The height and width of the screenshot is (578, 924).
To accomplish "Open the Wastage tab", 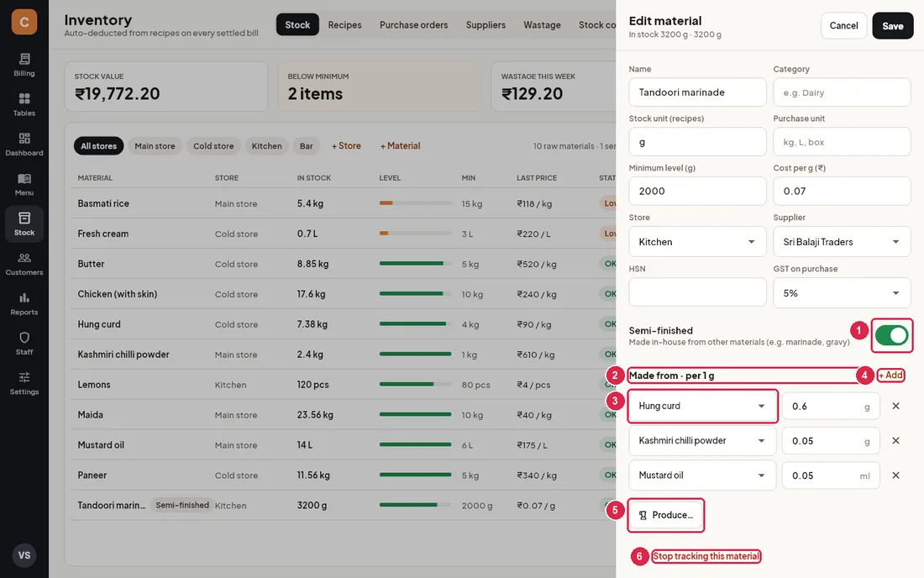I will tap(542, 24).
